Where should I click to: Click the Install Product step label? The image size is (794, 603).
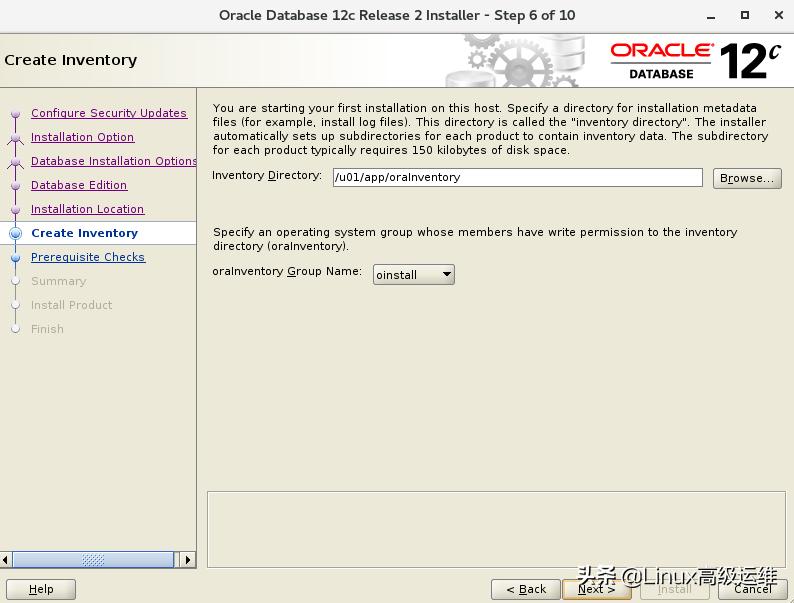[71, 305]
